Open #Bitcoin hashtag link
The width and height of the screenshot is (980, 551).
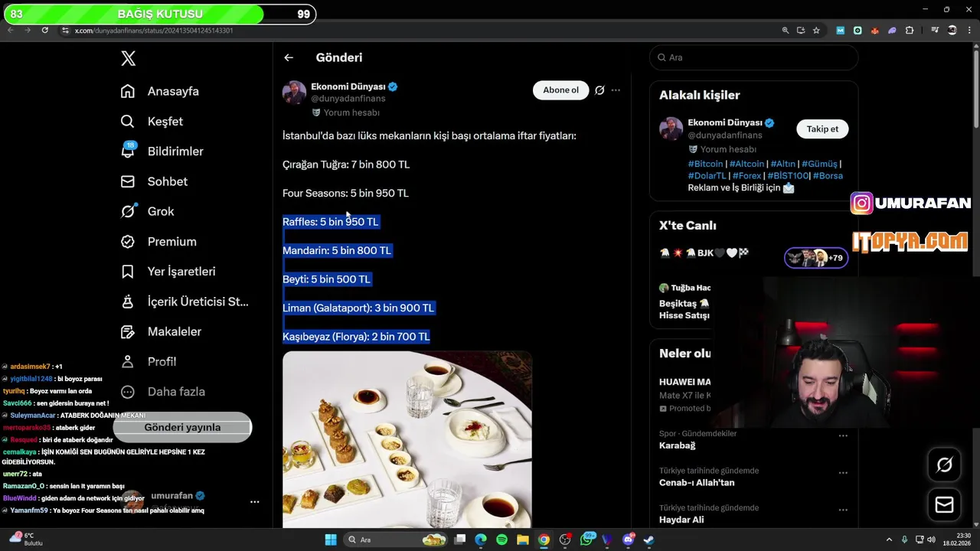tap(705, 164)
